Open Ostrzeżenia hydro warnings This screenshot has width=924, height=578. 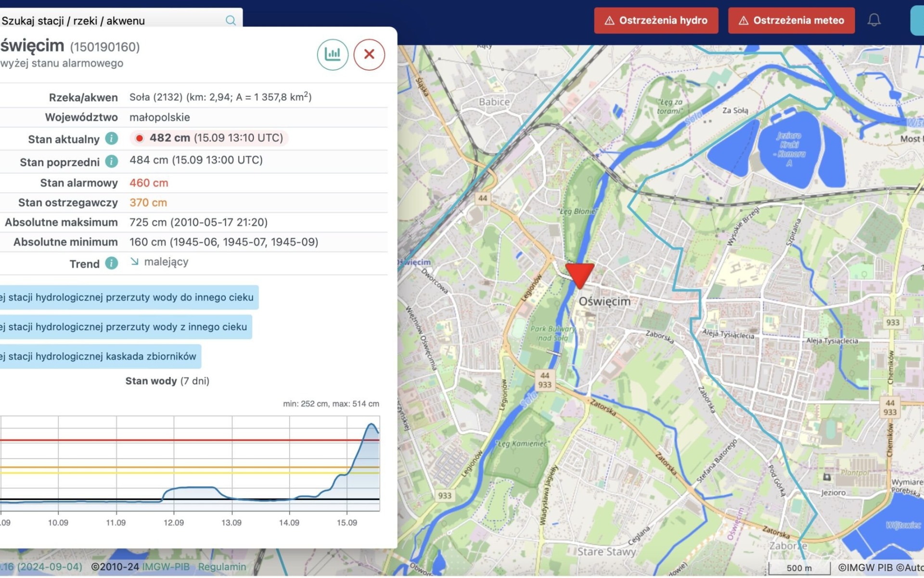click(656, 20)
